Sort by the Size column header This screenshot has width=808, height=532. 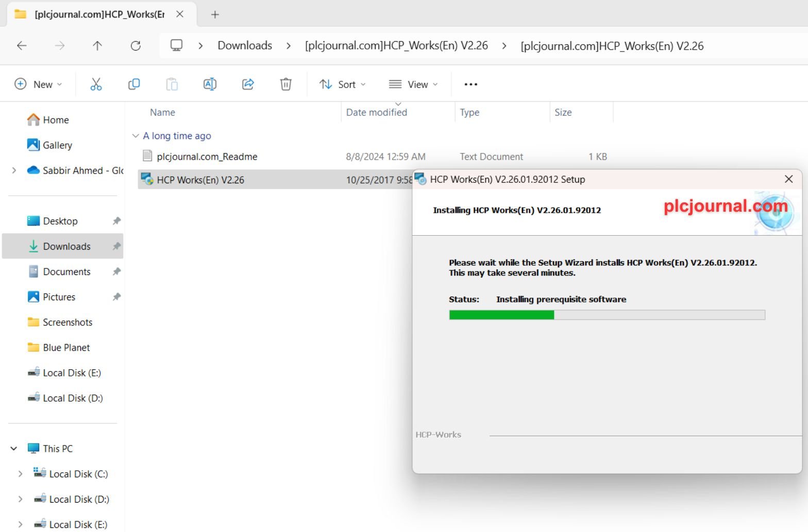click(563, 112)
